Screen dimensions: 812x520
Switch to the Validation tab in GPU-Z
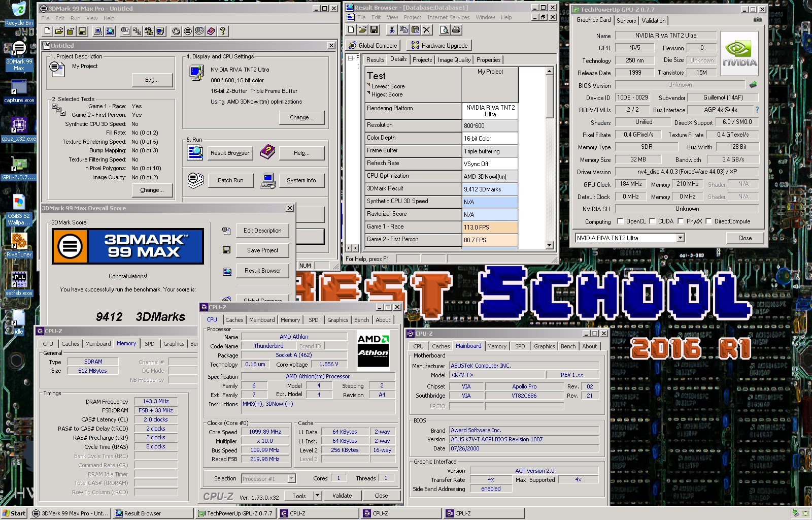(x=653, y=21)
